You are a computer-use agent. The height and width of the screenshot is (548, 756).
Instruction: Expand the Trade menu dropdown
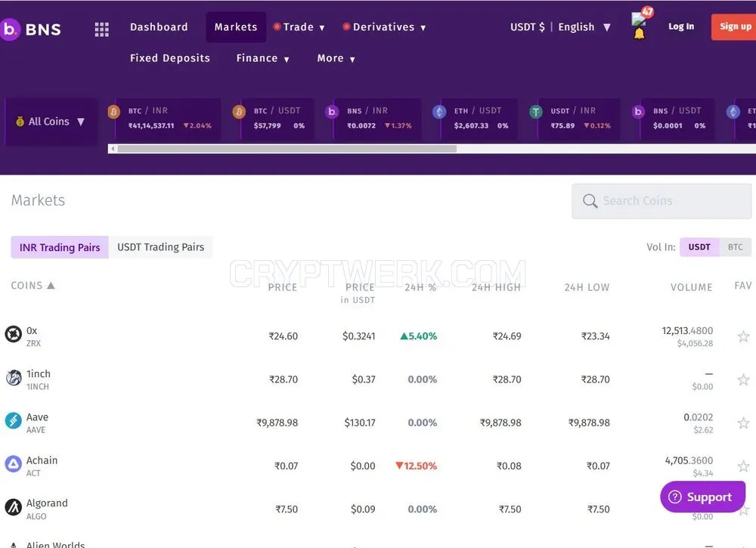point(299,27)
